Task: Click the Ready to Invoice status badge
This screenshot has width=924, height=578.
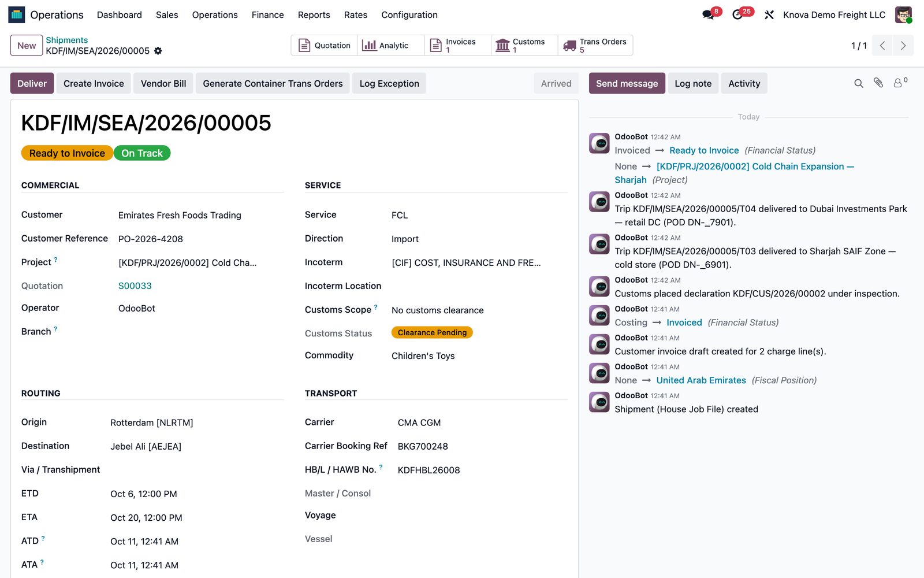Action: point(67,153)
